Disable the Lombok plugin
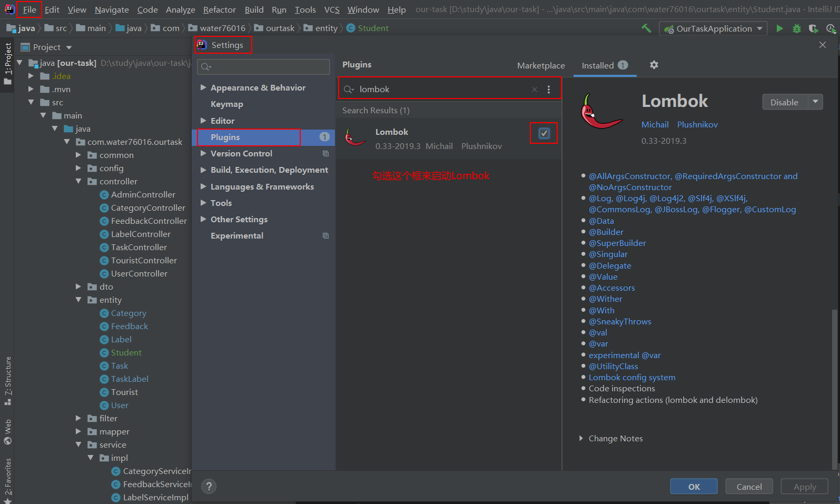 785,102
